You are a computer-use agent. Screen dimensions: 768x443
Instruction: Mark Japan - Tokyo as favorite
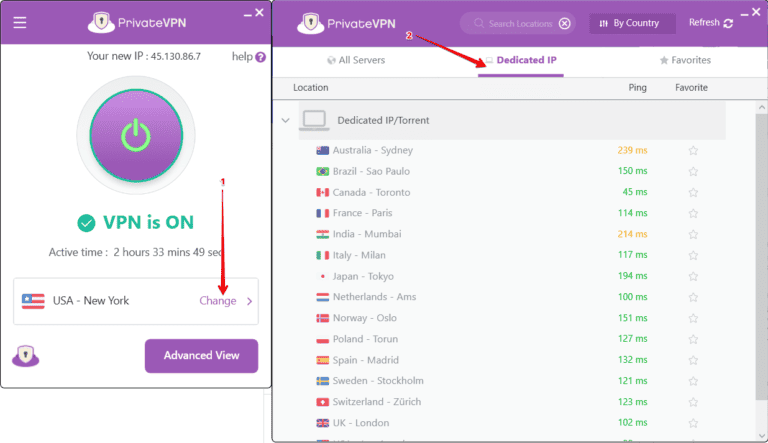[693, 276]
